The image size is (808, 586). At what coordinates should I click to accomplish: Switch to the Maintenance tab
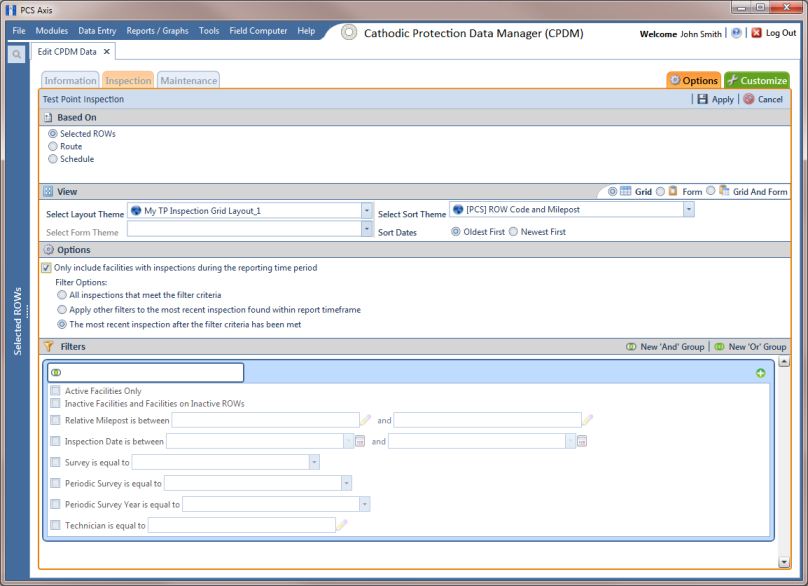(x=189, y=80)
